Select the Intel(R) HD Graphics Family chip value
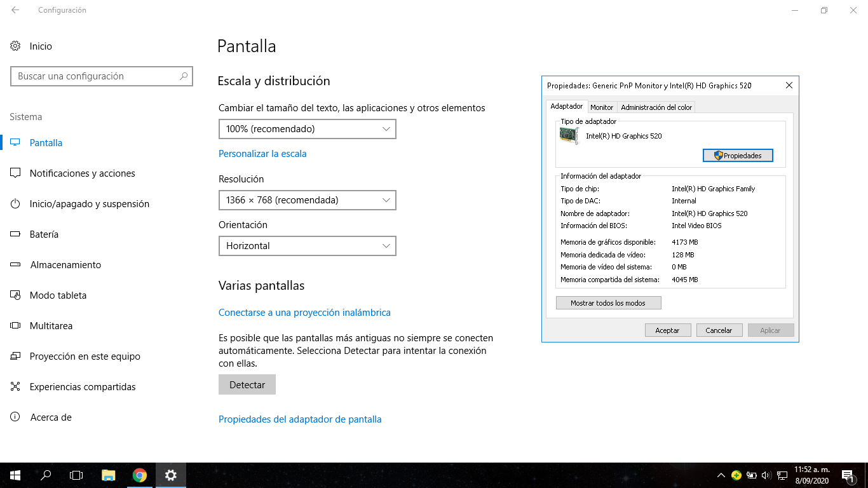Image resolution: width=868 pixels, height=488 pixels. pyautogui.click(x=713, y=189)
